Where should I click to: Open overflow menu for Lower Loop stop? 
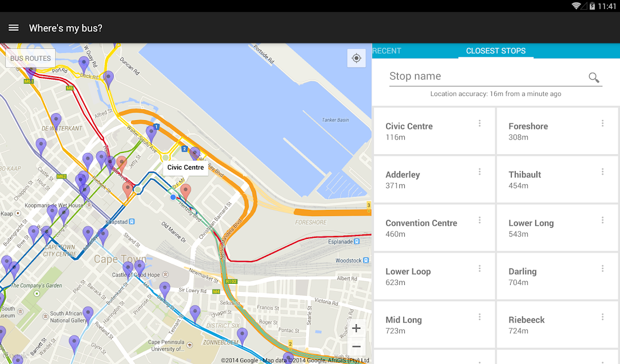479,268
